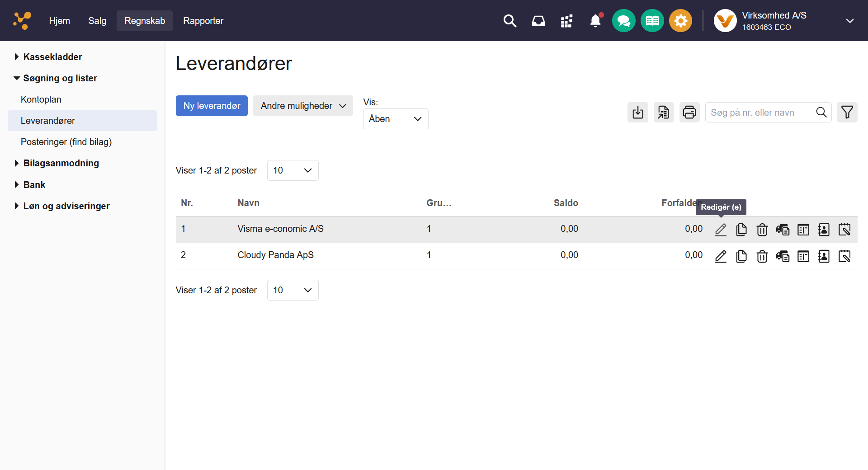
Task: Open the Andre muligheder dropdown
Action: (303, 106)
